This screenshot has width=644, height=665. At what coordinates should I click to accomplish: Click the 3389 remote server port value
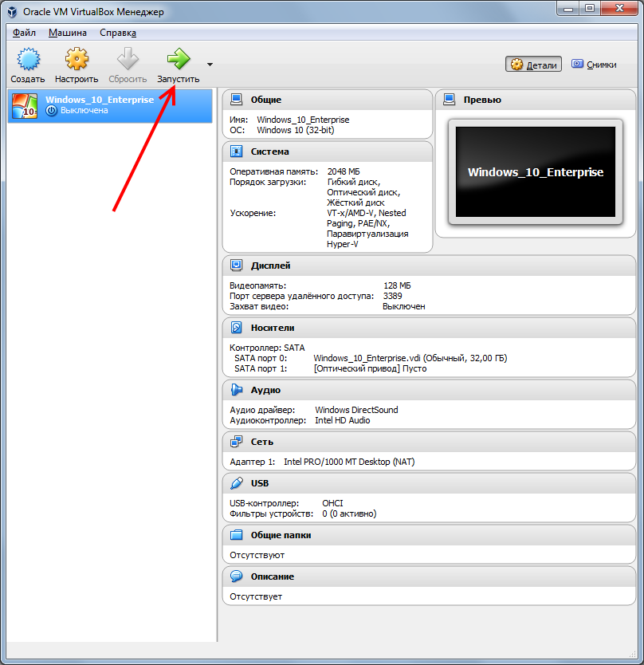(393, 296)
